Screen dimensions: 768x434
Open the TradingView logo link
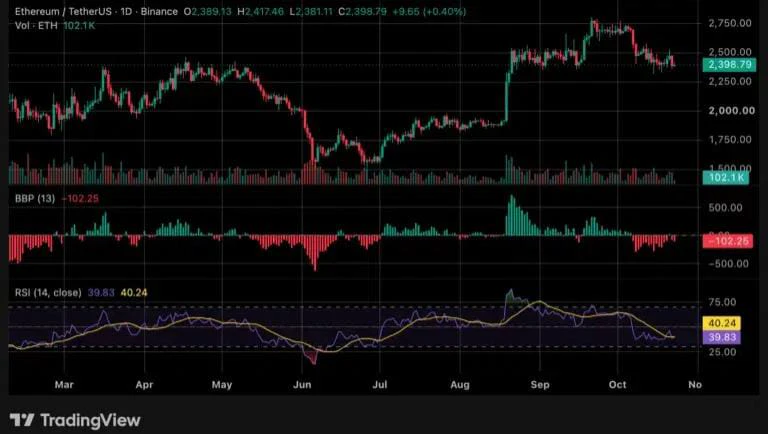[x=75, y=420]
